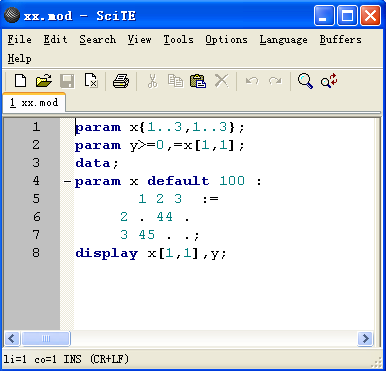Open Find with the magnifier icon

tap(305, 81)
